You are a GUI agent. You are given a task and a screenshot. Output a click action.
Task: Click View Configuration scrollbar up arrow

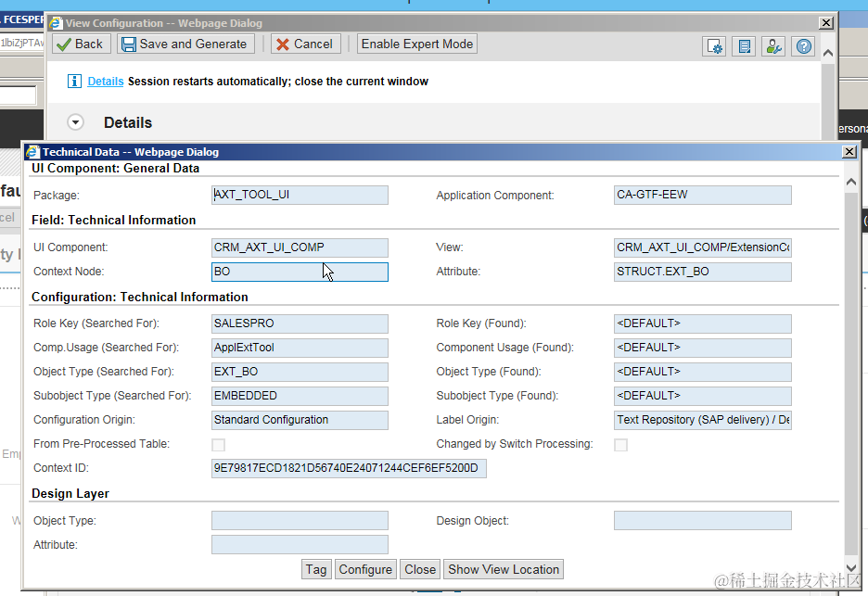pos(828,53)
